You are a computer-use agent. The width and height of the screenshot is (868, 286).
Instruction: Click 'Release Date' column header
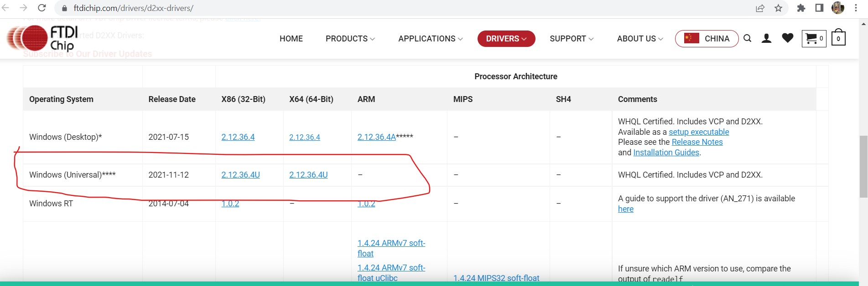(x=172, y=99)
